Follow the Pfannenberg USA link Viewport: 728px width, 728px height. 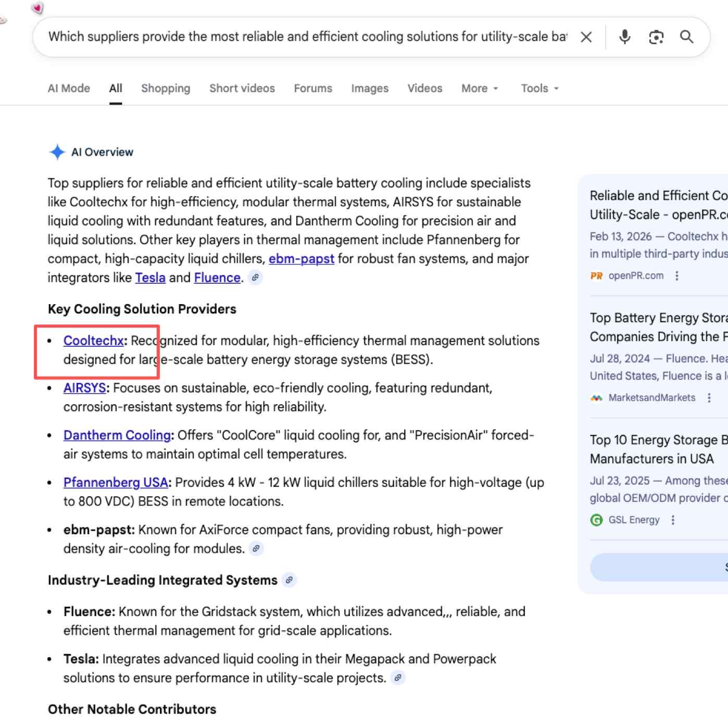pos(116,483)
